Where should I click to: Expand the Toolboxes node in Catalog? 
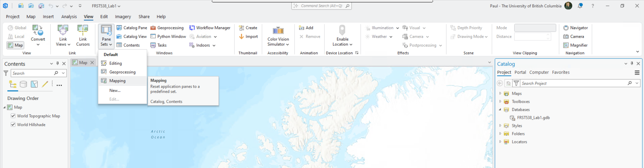500,101
